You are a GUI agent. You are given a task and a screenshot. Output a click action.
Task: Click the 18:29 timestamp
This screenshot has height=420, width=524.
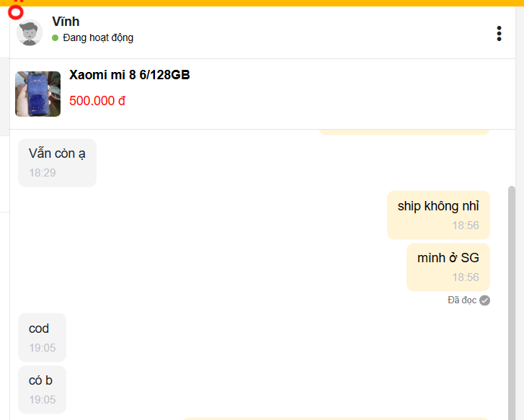43,173
